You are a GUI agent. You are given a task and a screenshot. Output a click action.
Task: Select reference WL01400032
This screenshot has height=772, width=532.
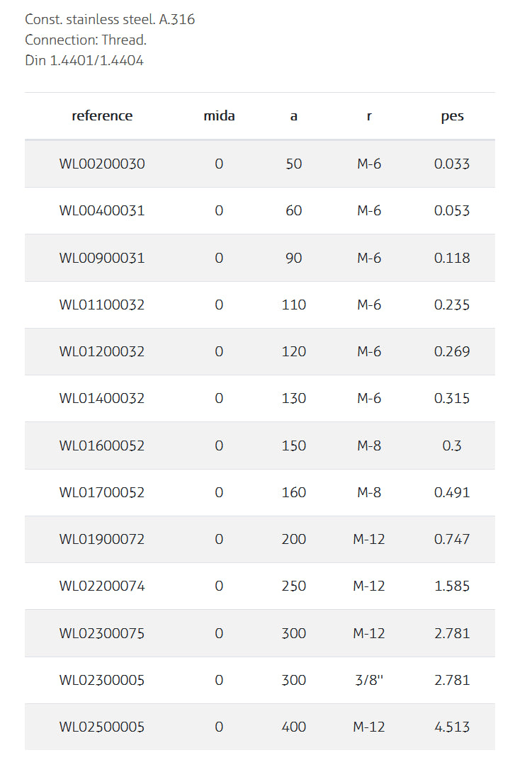click(102, 398)
